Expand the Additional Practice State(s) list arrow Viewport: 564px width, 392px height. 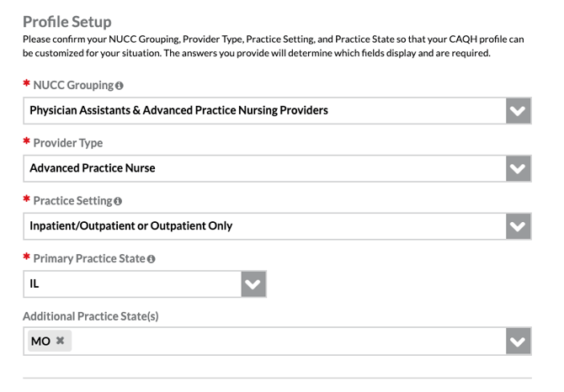coord(519,342)
